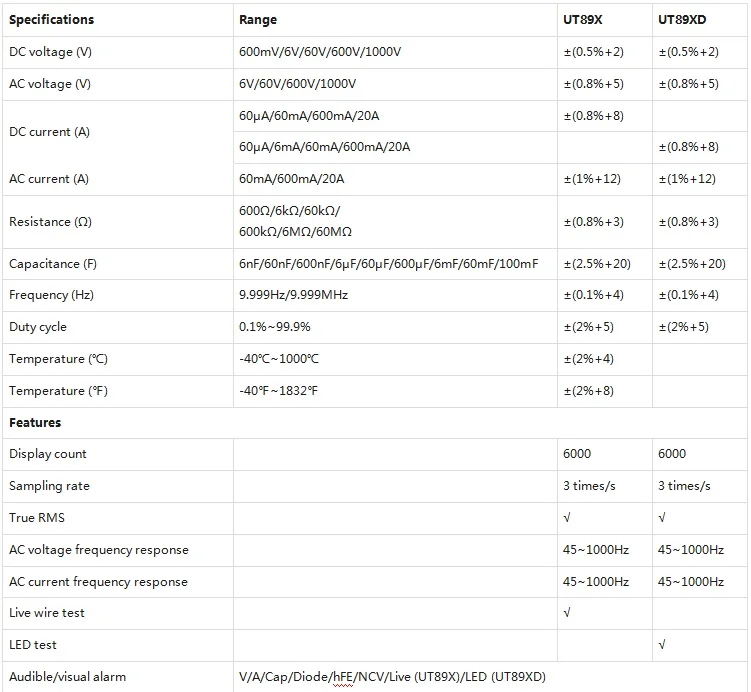Click the 60µA/6mA/60mA/600mA/20A range cell
Screen dimensions: 751x692
coord(325,147)
